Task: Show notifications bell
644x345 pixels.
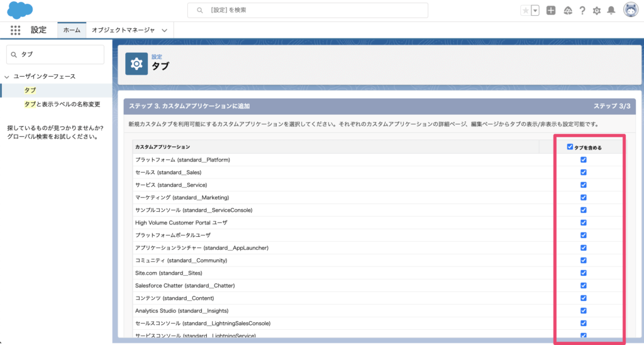Action: click(611, 11)
